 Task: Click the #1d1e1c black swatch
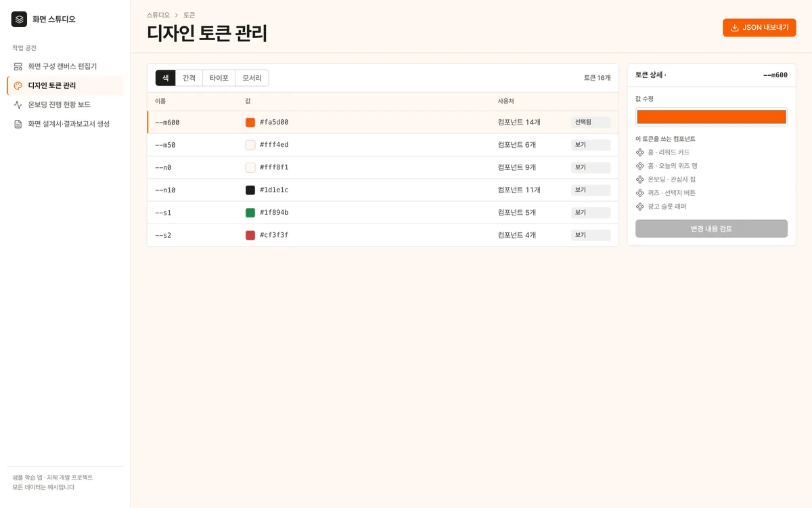[x=250, y=190]
